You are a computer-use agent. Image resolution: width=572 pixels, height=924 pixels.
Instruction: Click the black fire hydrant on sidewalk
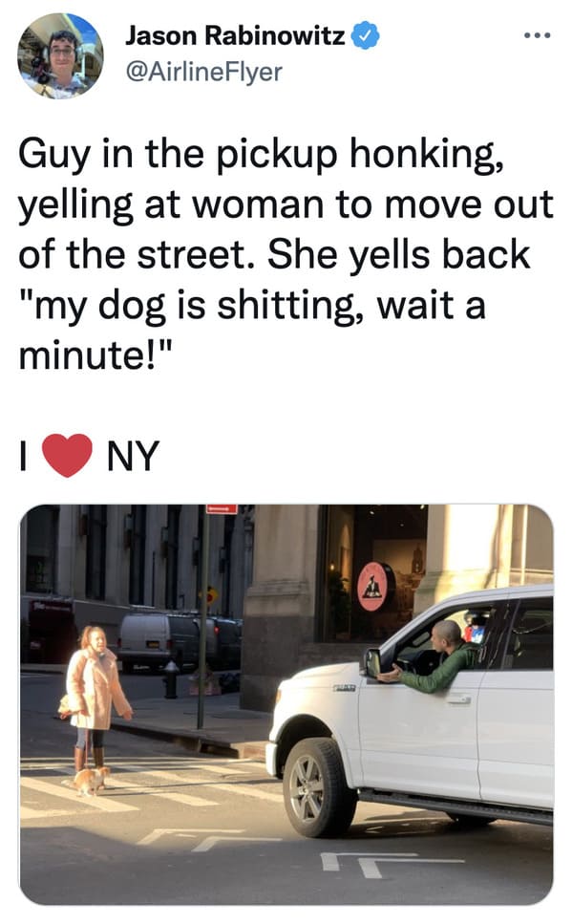[x=172, y=678]
